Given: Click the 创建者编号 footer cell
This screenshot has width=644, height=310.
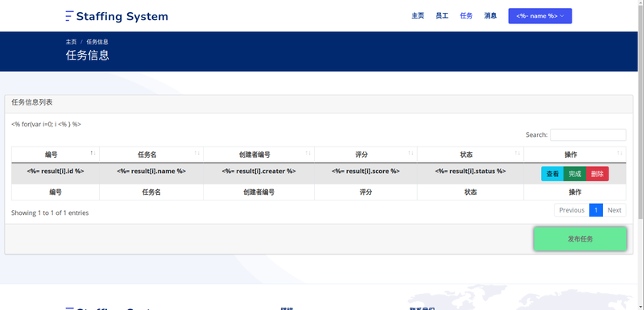Looking at the screenshot, I should point(258,192).
